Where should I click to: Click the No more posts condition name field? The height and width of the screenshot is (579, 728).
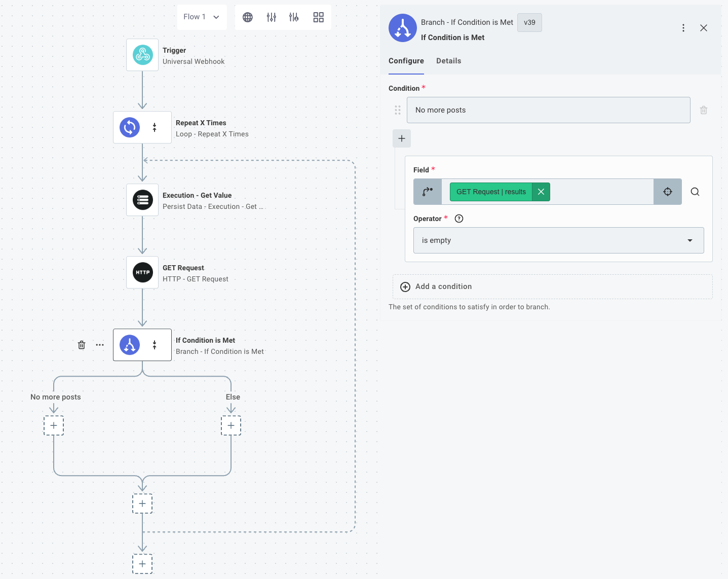pyautogui.click(x=548, y=110)
